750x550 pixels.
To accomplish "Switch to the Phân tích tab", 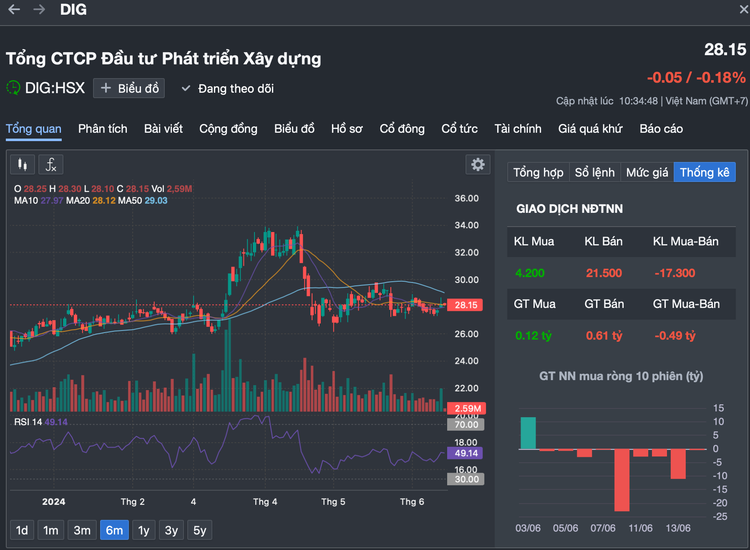I will pyautogui.click(x=103, y=129).
